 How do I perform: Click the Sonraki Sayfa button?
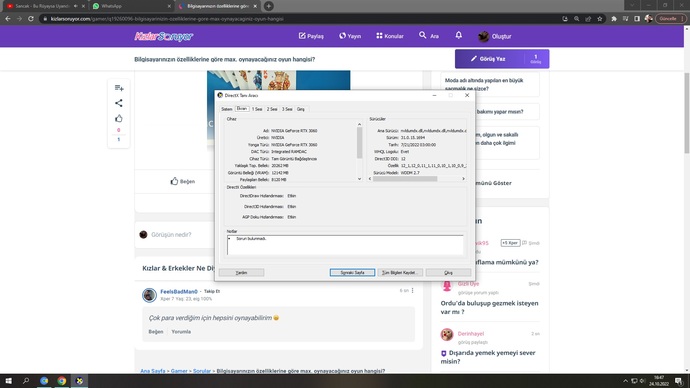(x=352, y=273)
